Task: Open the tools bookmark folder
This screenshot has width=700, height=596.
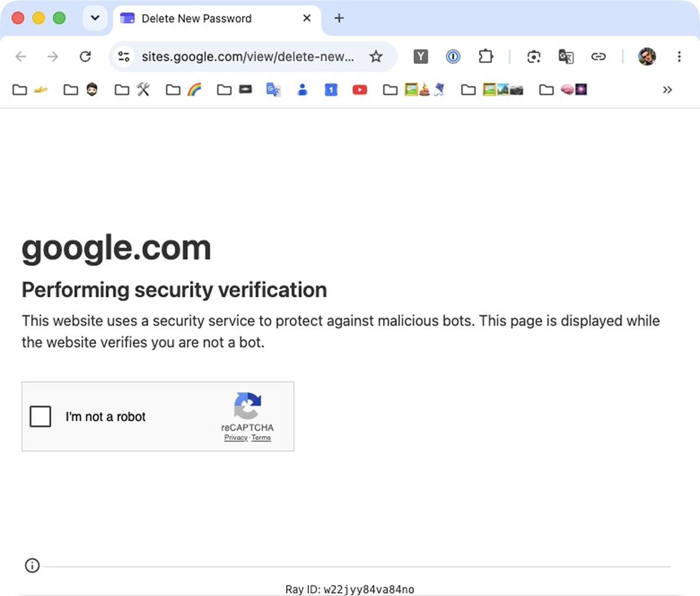Action: click(x=132, y=90)
